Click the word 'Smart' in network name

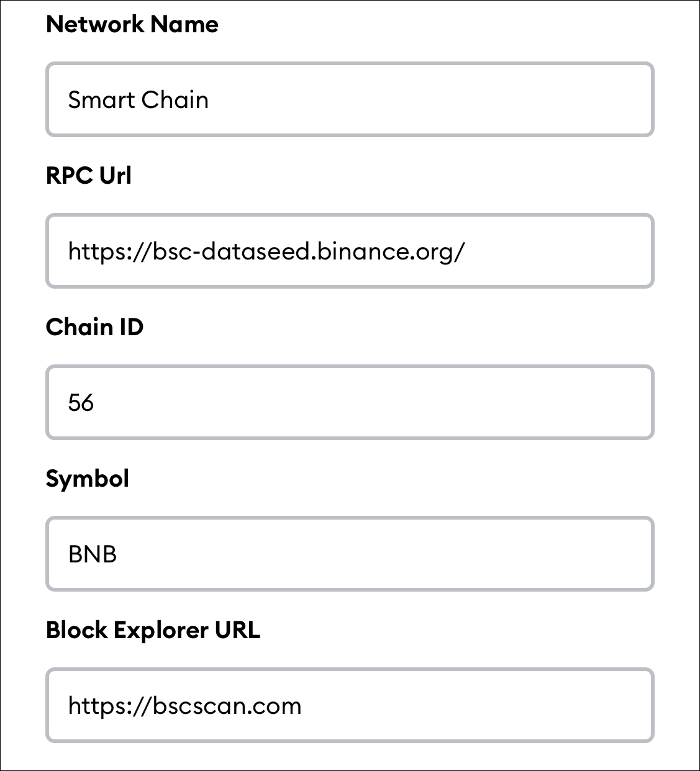(101, 100)
